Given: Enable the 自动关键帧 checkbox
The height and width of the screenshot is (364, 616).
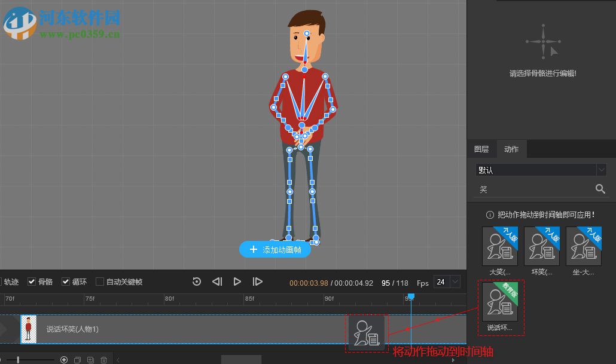Looking at the screenshot, I should (100, 282).
